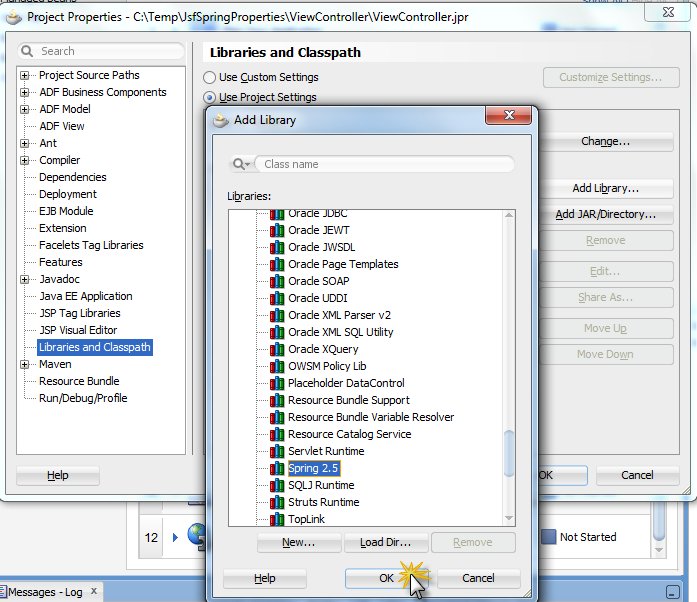Expand the Maven tree node
697x602 pixels.
(25, 365)
